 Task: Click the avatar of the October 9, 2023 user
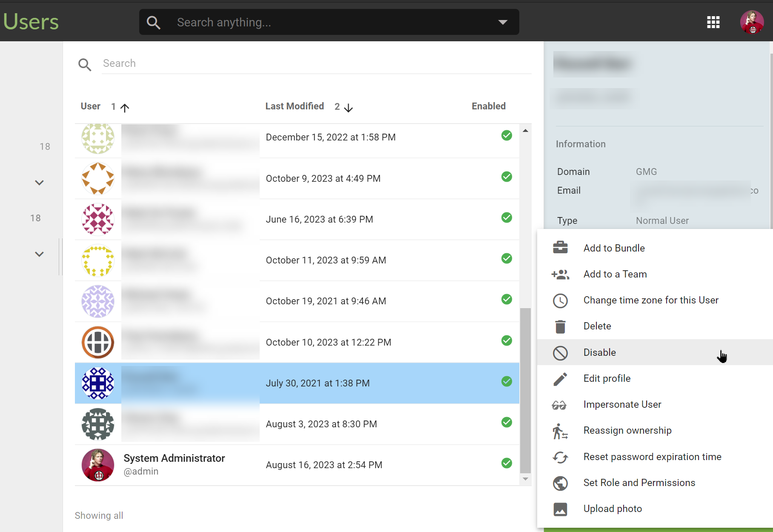coord(98,178)
